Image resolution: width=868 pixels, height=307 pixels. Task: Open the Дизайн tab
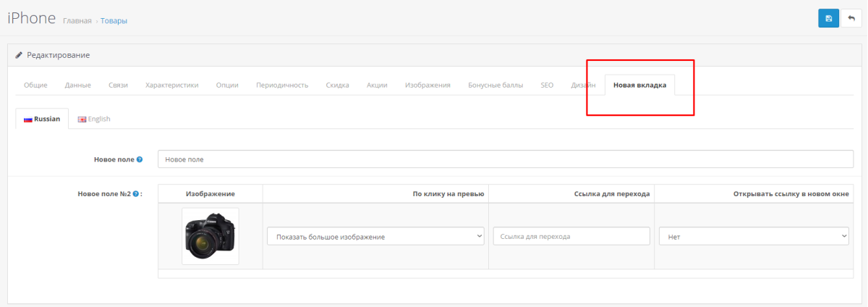tap(583, 85)
